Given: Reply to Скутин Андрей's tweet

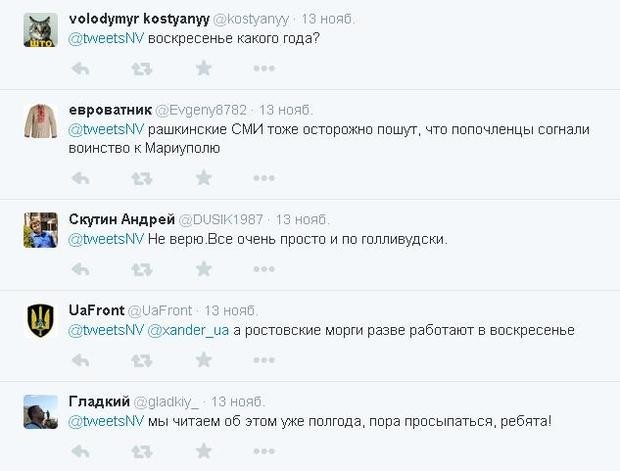Looking at the screenshot, I should click(x=81, y=270).
